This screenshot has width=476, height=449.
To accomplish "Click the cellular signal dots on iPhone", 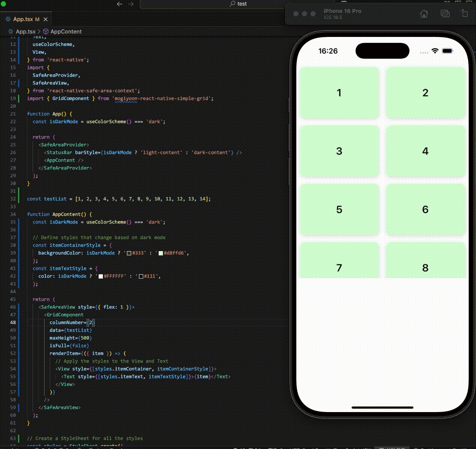I will [x=424, y=52].
